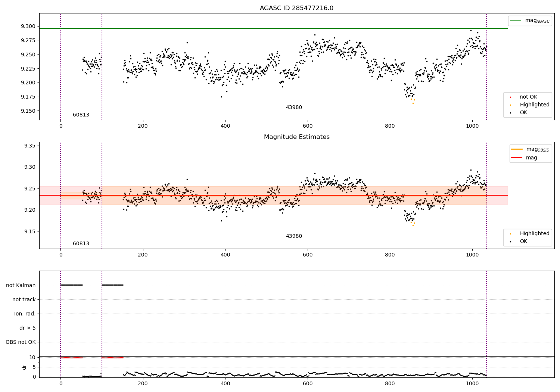Screen dimensions: 560x392
Task: Click the "9.35" y-tick label
Action: 29,146
